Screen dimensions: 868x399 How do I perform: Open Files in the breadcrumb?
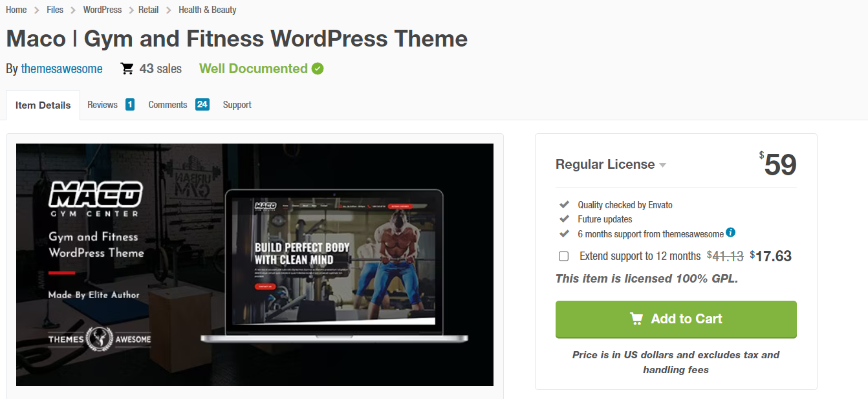[x=55, y=10]
